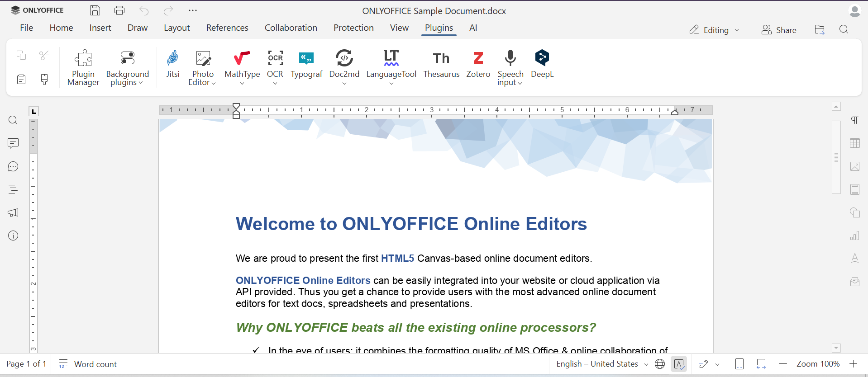
Task: Open the DeepL translation plugin
Action: pos(542,64)
